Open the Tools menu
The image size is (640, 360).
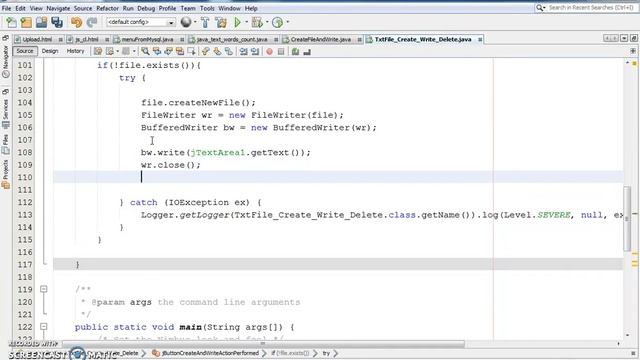(x=207, y=8)
